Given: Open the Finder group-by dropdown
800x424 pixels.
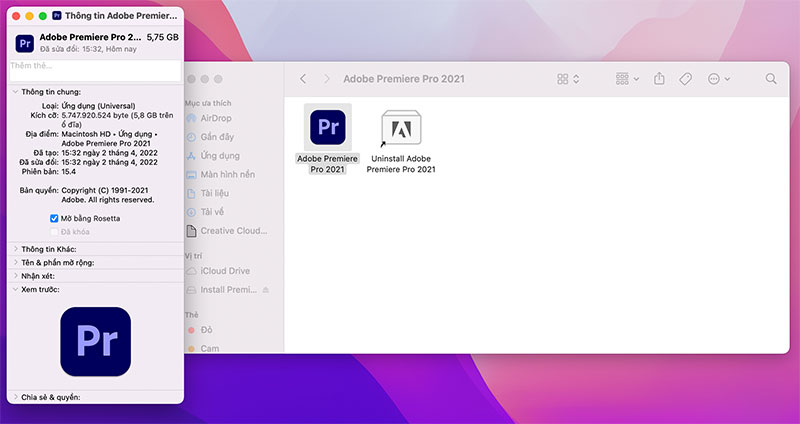Looking at the screenshot, I should pos(628,79).
